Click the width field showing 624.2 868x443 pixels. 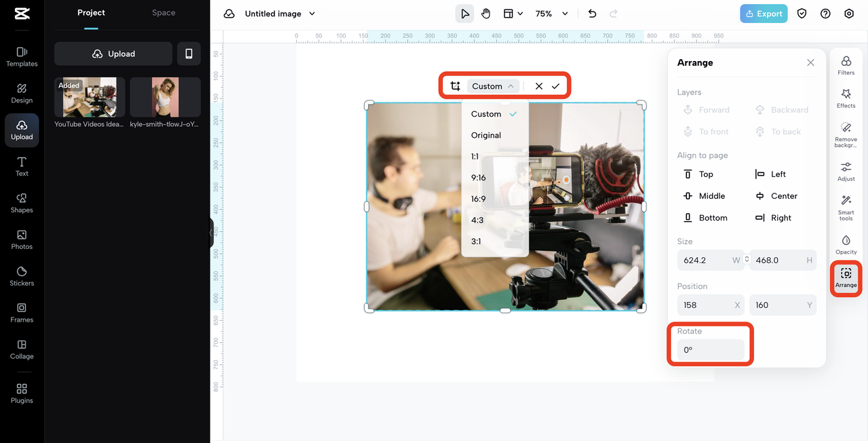pyautogui.click(x=710, y=260)
